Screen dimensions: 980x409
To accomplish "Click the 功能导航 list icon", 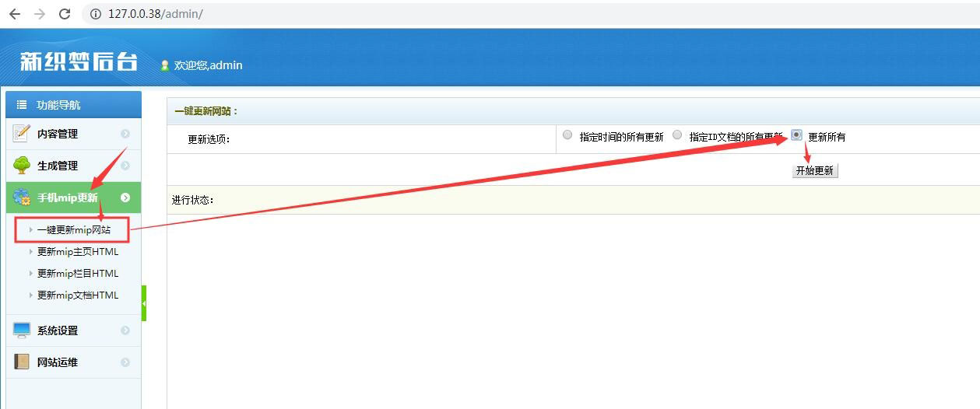I will 22,105.
